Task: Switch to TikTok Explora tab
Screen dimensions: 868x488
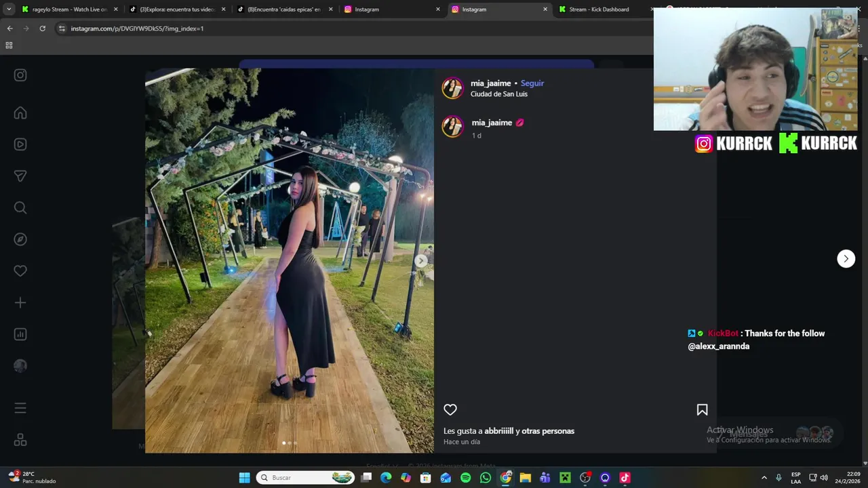Action: click(x=178, y=9)
